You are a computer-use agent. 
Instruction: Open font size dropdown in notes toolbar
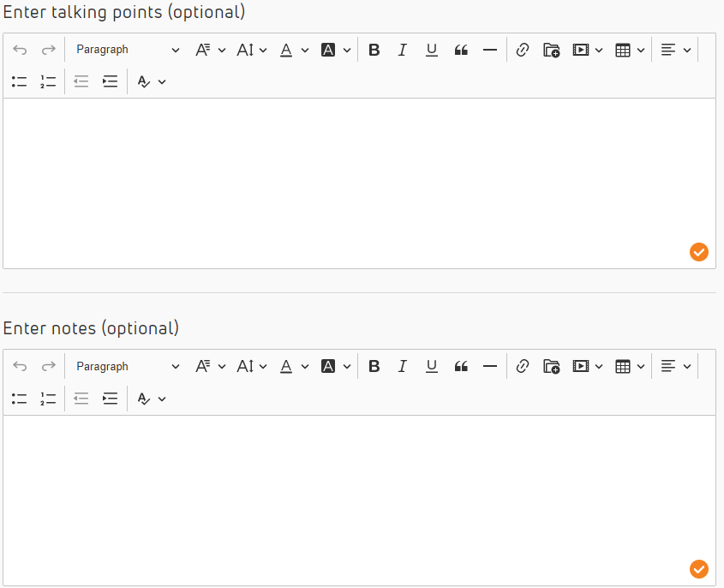tap(252, 366)
